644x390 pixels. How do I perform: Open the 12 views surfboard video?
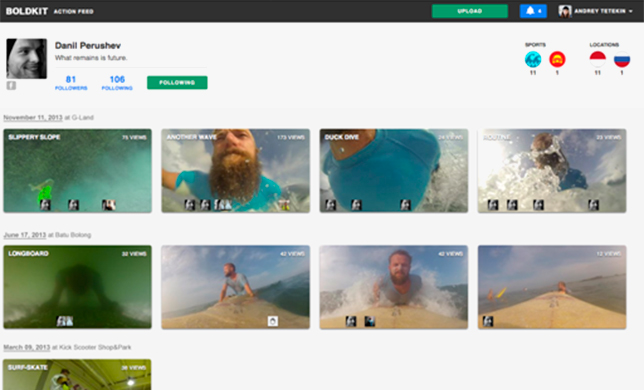[552, 287]
